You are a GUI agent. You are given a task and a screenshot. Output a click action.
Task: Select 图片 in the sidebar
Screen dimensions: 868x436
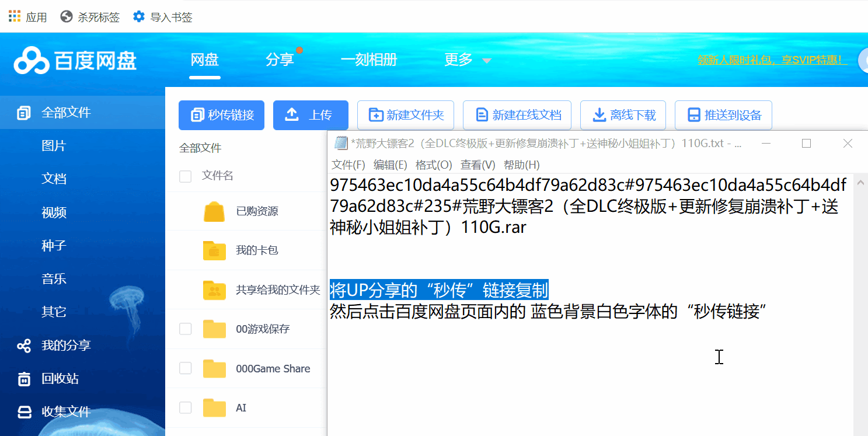click(54, 146)
